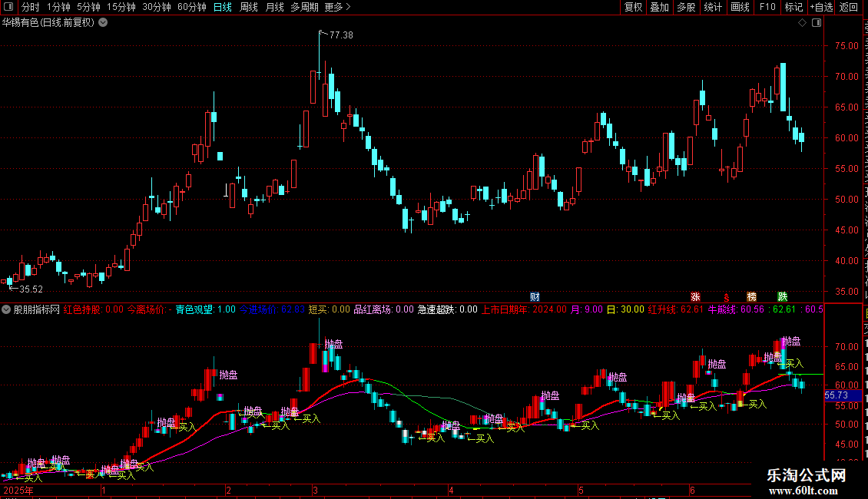Click 返回 to go back
This screenshot has width=868, height=499.
849,7
